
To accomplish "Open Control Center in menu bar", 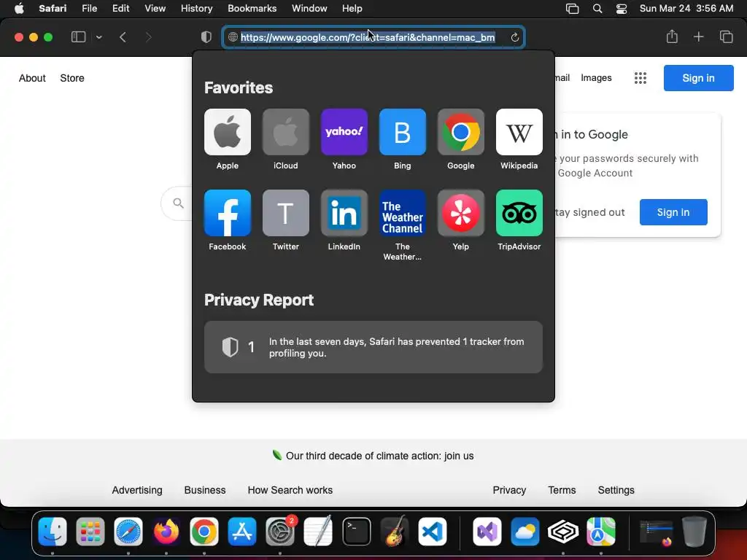I will (x=622, y=9).
